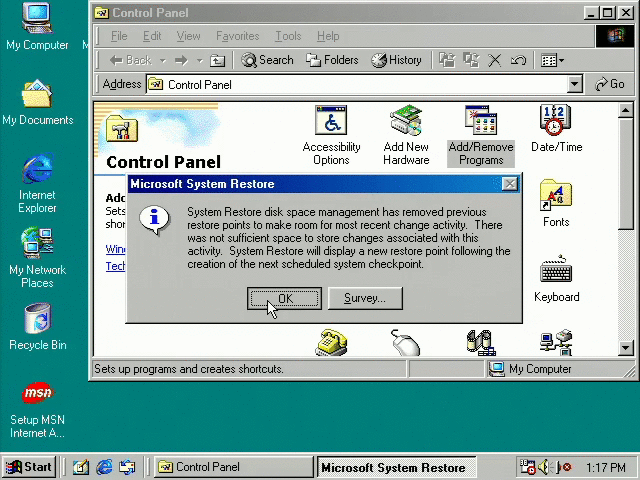Image resolution: width=640 pixels, height=480 pixels.
Task: Click the Undo toolbar icon
Action: coord(518,60)
